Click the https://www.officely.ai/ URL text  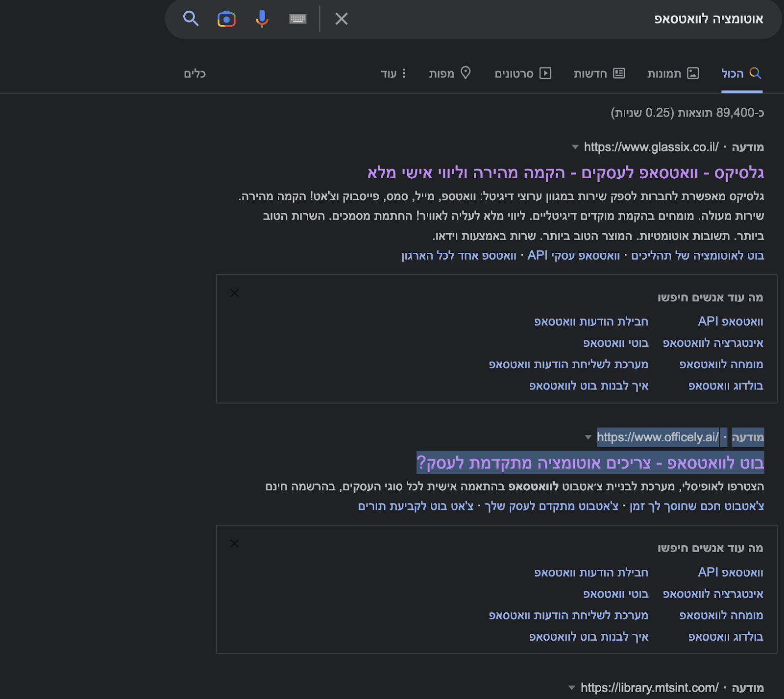(658, 437)
